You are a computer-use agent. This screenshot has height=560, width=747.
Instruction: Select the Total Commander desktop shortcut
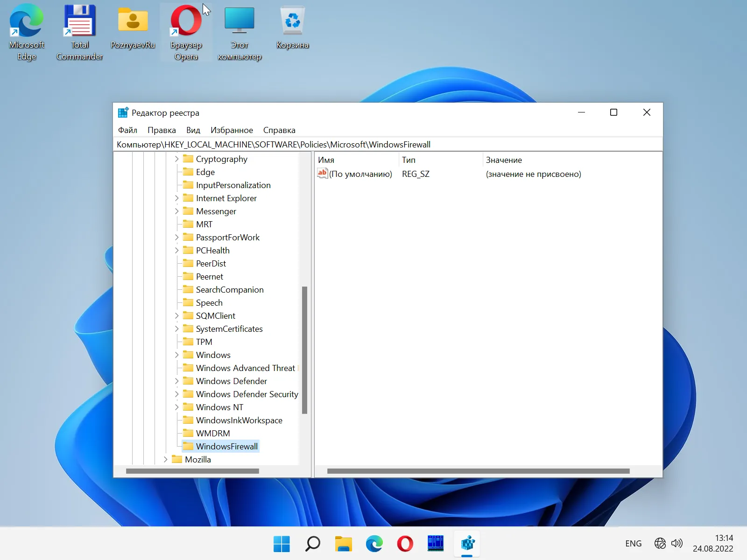click(80, 32)
